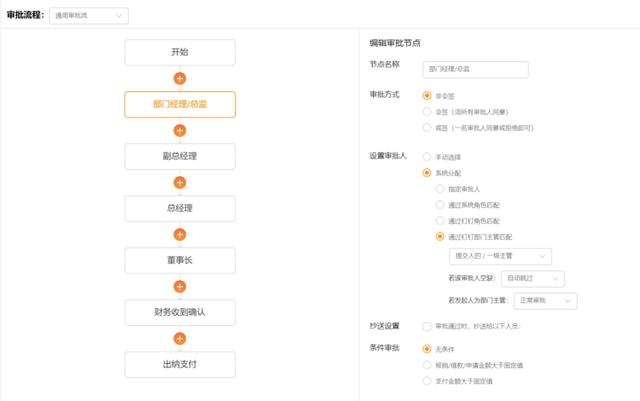Select 报销/借款/申请金额大于固定值 condition
This screenshot has width=640, height=401.
click(427, 365)
